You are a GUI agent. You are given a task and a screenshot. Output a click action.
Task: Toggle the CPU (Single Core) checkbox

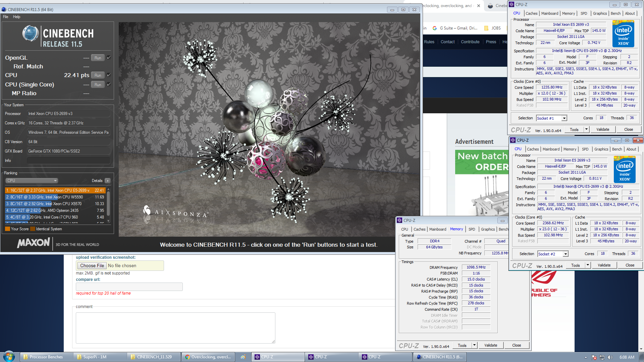pyautogui.click(x=109, y=84)
